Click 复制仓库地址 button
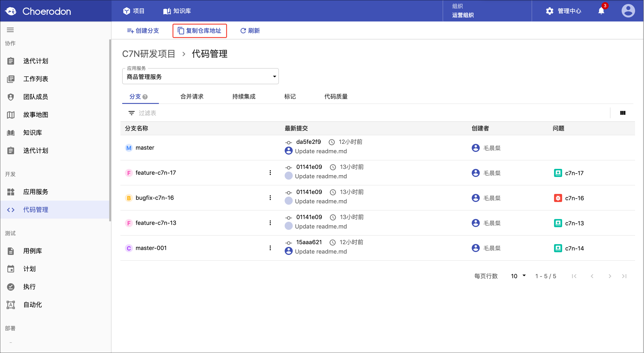 pyautogui.click(x=200, y=31)
